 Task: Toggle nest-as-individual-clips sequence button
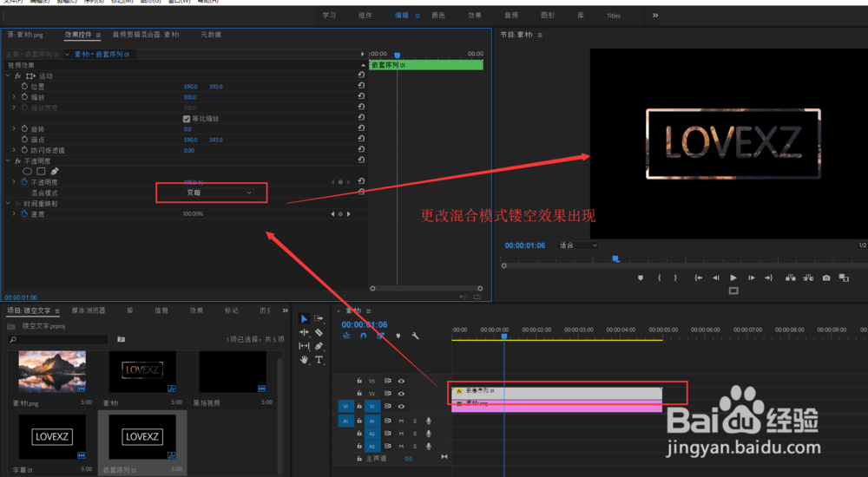[346, 336]
